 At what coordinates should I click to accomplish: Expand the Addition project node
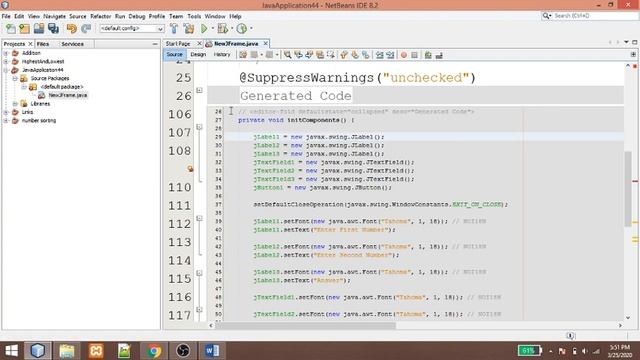click(6, 53)
